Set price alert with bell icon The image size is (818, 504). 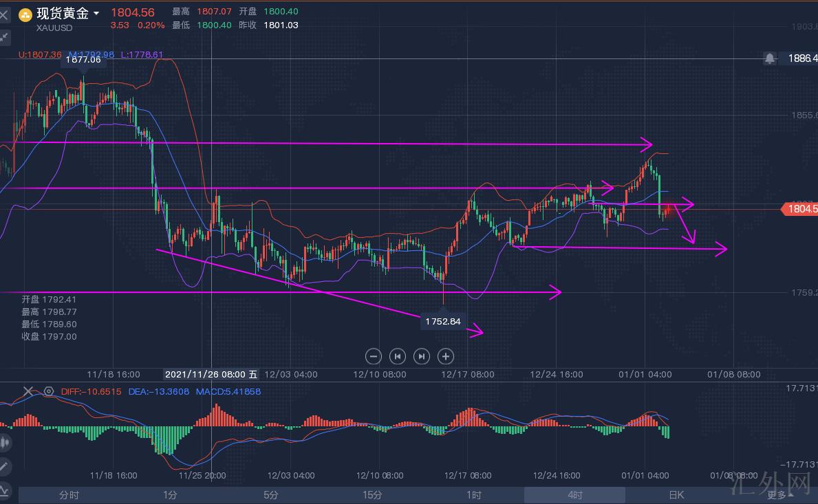(769, 58)
